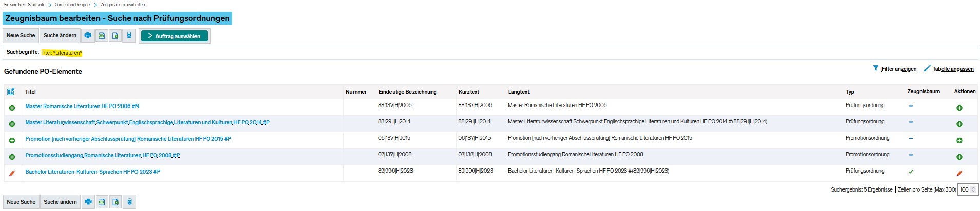Click pencil icon left of Bachelor Literaturen row

click(x=12, y=173)
